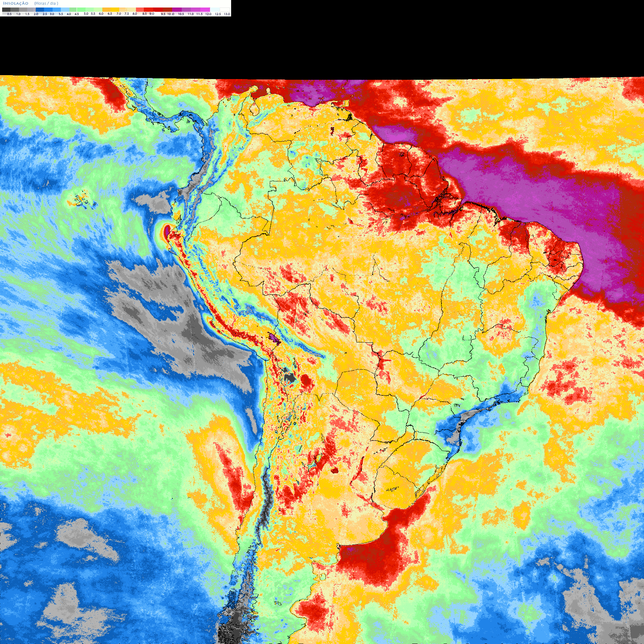Select the darkest grey legend swatch
Screen dimensions: 644x644
tap(6, 10)
